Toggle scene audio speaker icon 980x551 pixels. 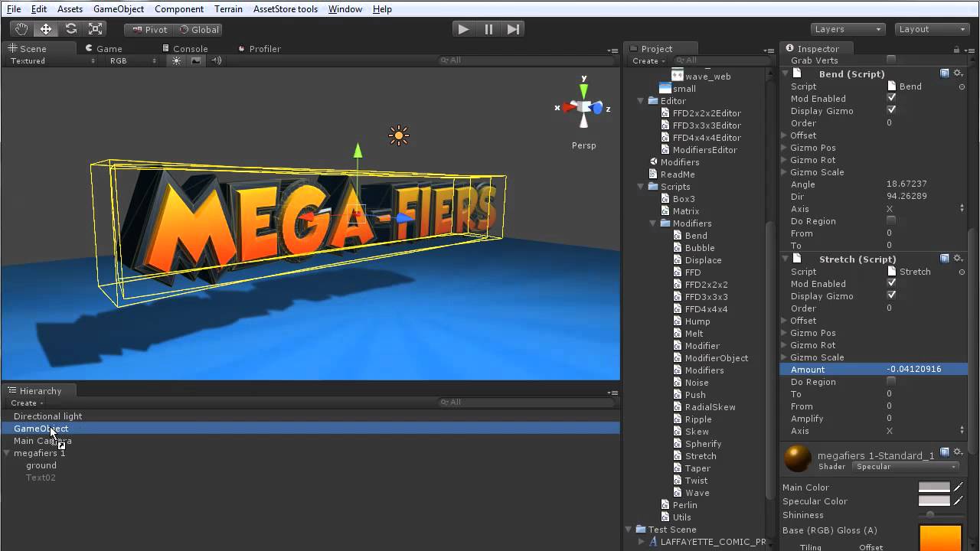(216, 60)
